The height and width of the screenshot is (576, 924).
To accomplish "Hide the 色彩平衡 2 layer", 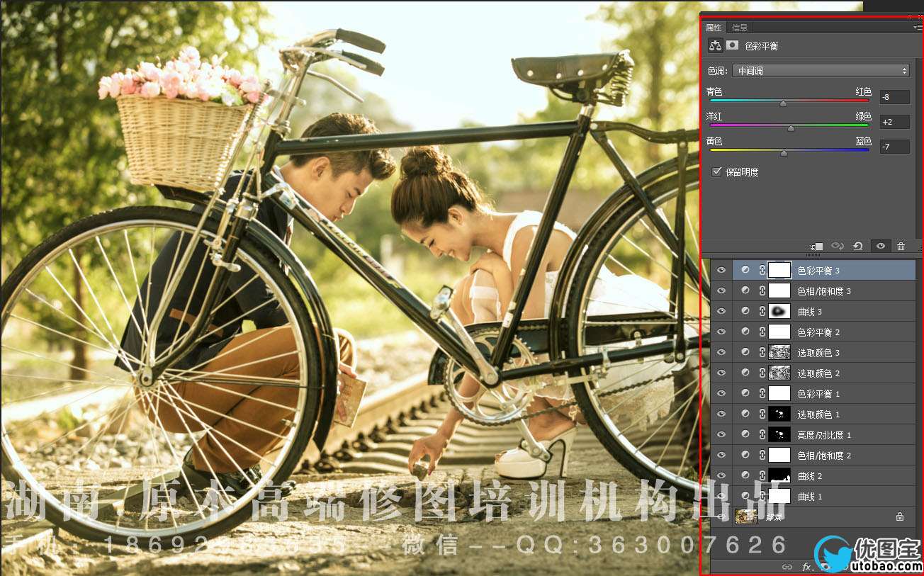I will tap(721, 332).
